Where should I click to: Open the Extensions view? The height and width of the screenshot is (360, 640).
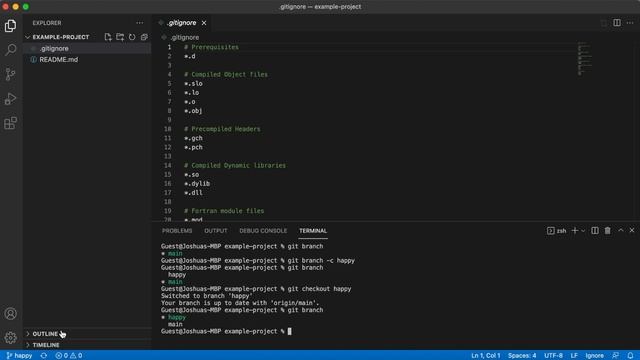(x=11, y=123)
